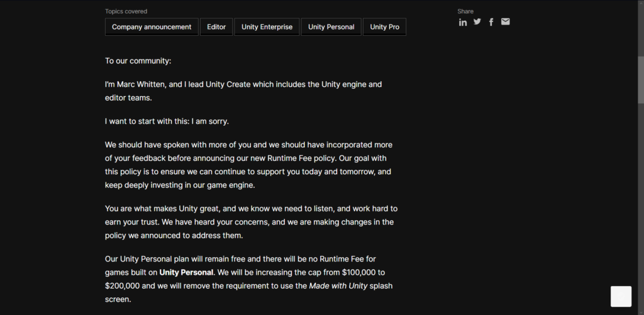Share the article on LinkedIn
Image resolution: width=644 pixels, height=315 pixels.
tap(463, 22)
